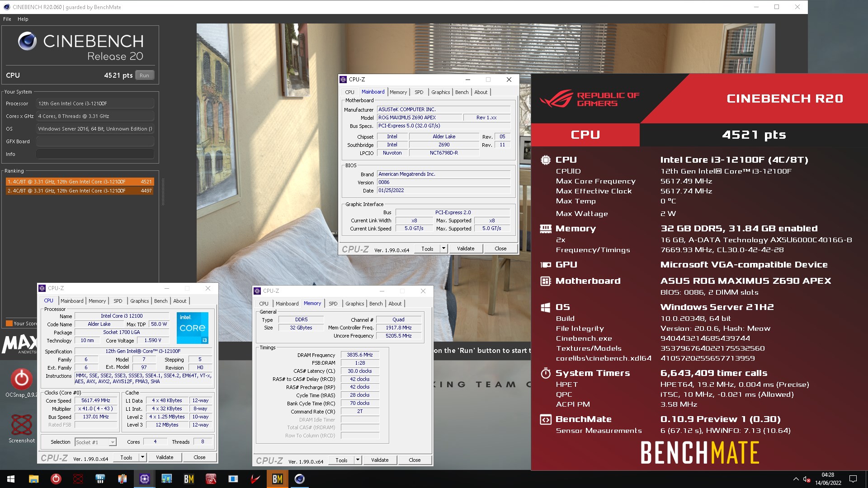Click the Cinebench logo sphere in the side panel
The height and width of the screenshot is (488, 868).
tap(27, 41)
